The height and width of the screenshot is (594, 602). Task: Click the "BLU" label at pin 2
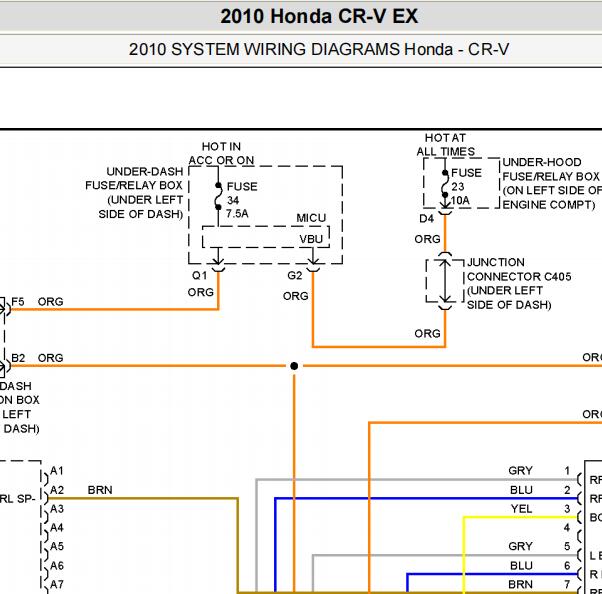[x=521, y=490]
